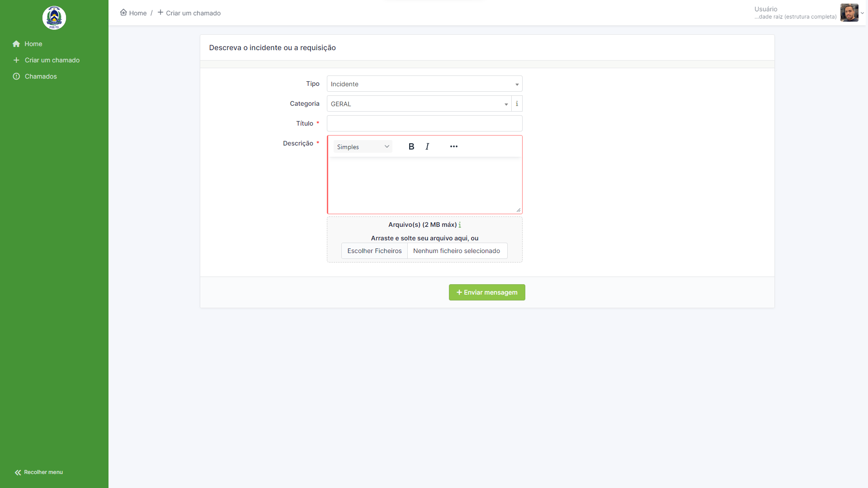
Task: Click the Arraste e solte seu arquivo aqui text
Action: [425, 238]
